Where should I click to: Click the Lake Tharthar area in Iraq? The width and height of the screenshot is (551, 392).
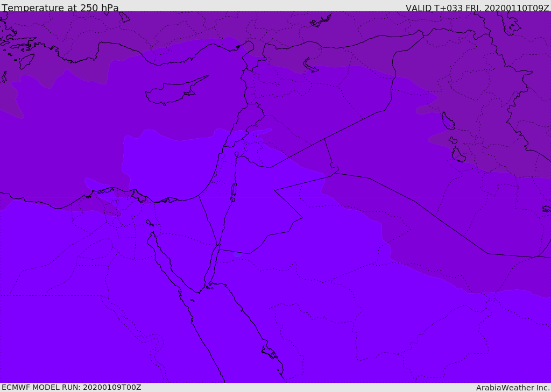click(x=448, y=121)
